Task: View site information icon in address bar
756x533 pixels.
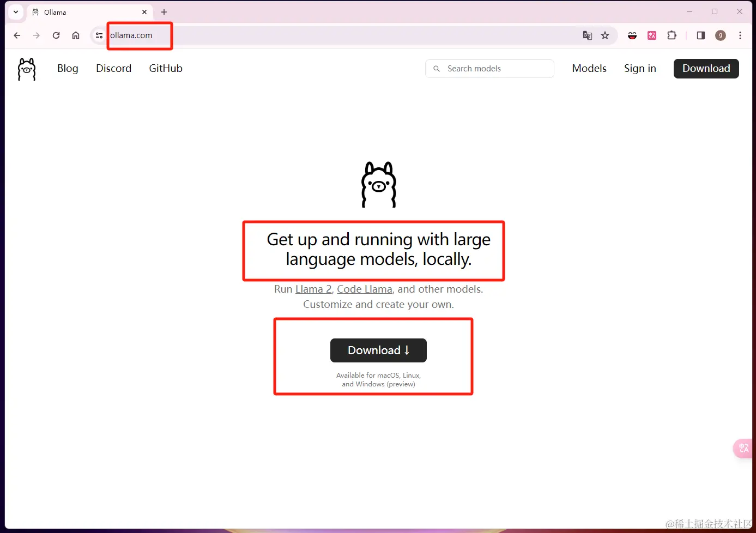Action: tap(99, 35)
